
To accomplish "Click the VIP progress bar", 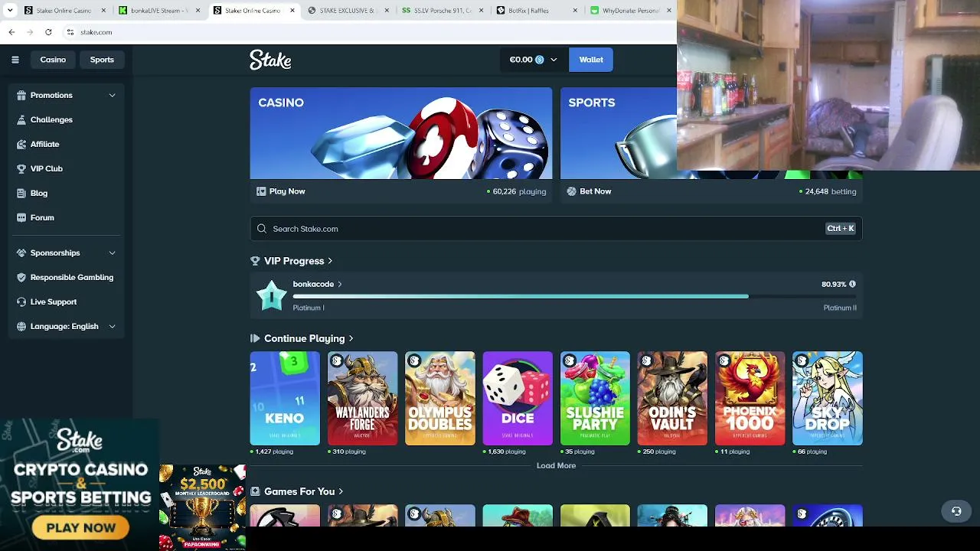I will [574, 296].
